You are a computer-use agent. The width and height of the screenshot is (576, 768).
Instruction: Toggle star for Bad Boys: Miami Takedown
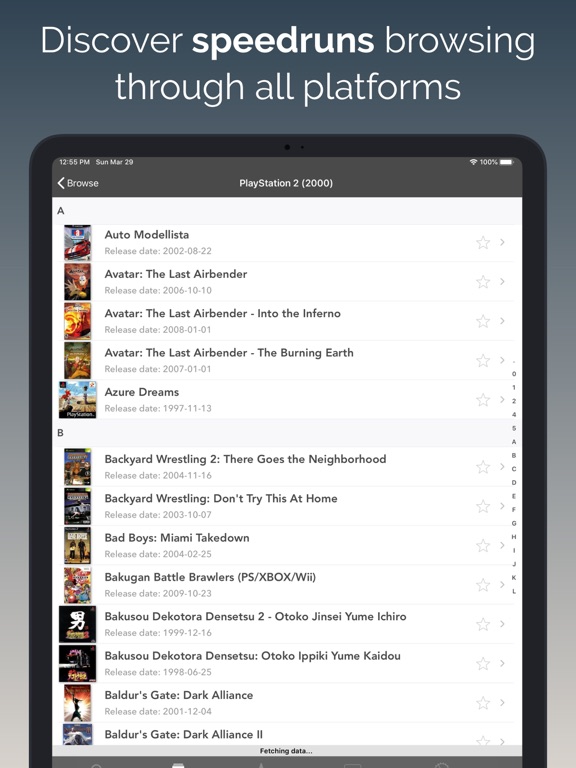click(483, 545)
